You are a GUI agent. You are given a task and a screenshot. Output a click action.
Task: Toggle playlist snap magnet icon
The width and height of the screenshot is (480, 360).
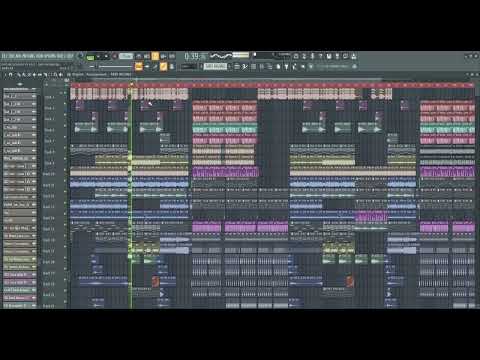pyautogui.click(x=10, y=75)
